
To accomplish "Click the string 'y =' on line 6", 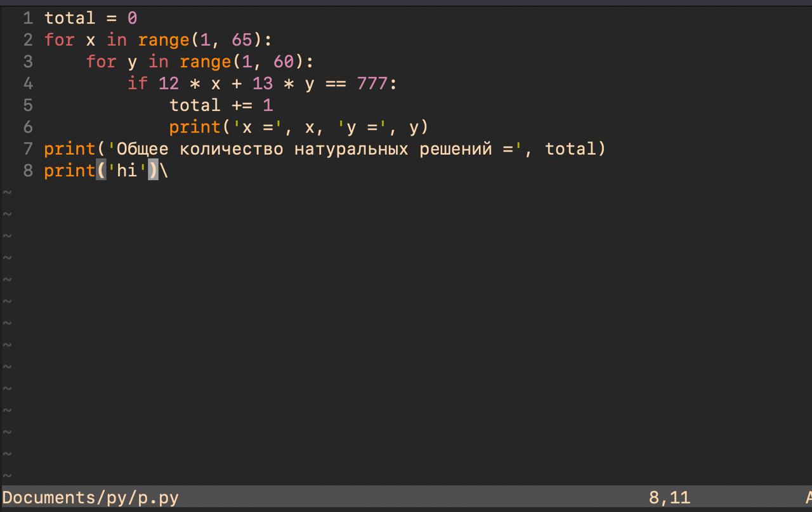I will click(x=362, y=127).
